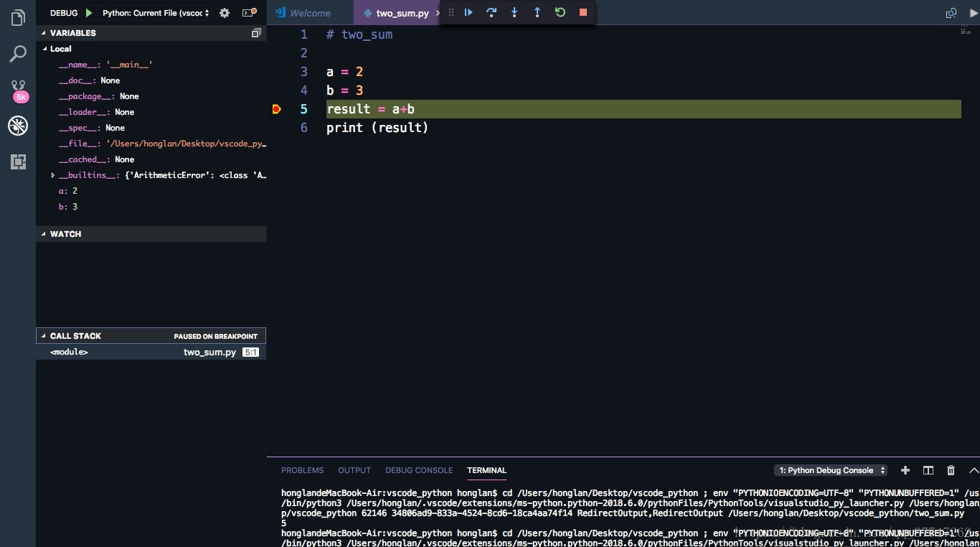Restart the debugging session
Image resolution: width=980 pixels, height=547 pixels.
[x=560, y=12]
